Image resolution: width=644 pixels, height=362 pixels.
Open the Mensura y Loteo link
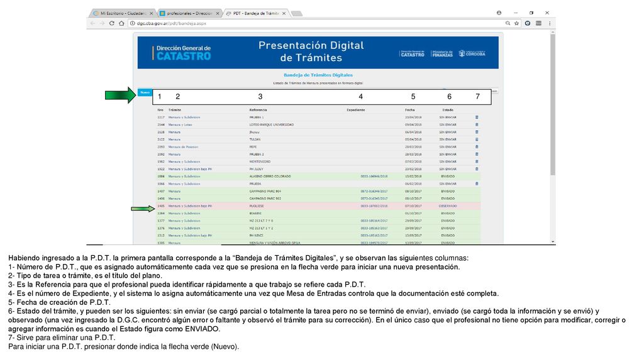tap(180, 125)
